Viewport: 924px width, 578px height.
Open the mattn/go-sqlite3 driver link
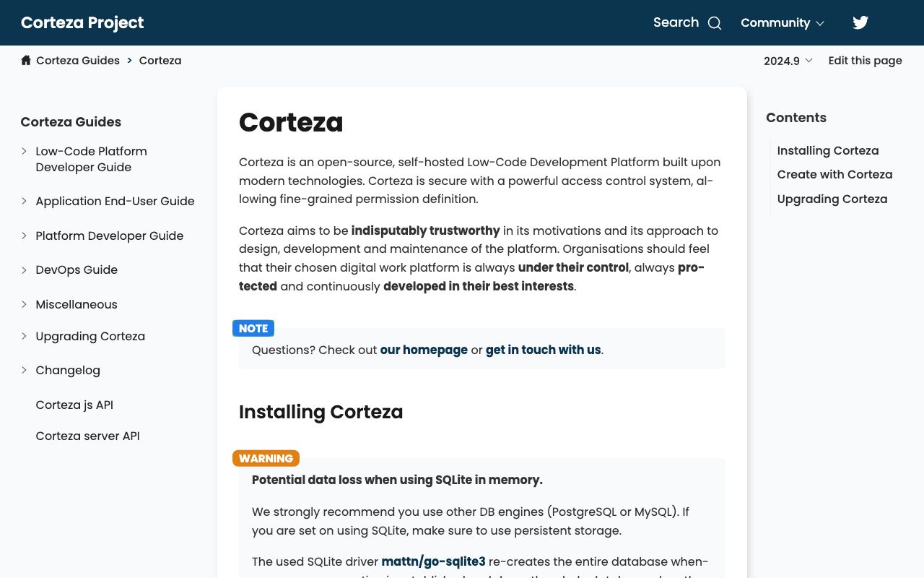(433, 561)
